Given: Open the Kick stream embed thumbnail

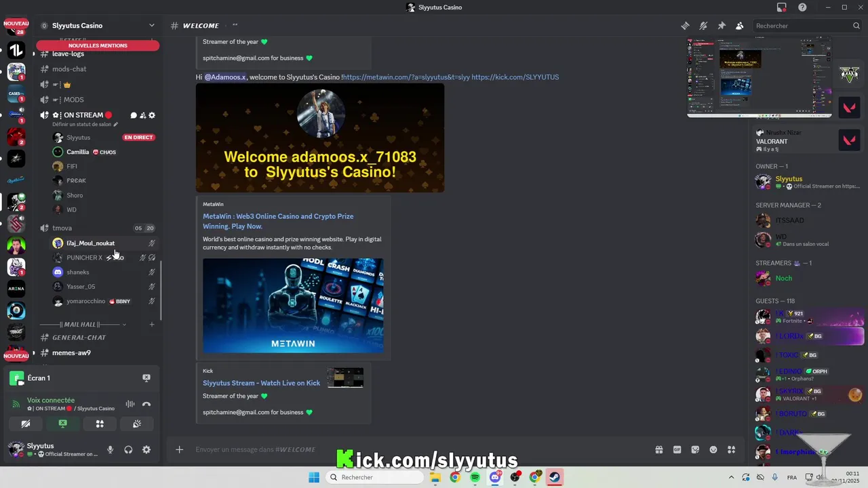Looking at the screenshot, I should (345, 378).
